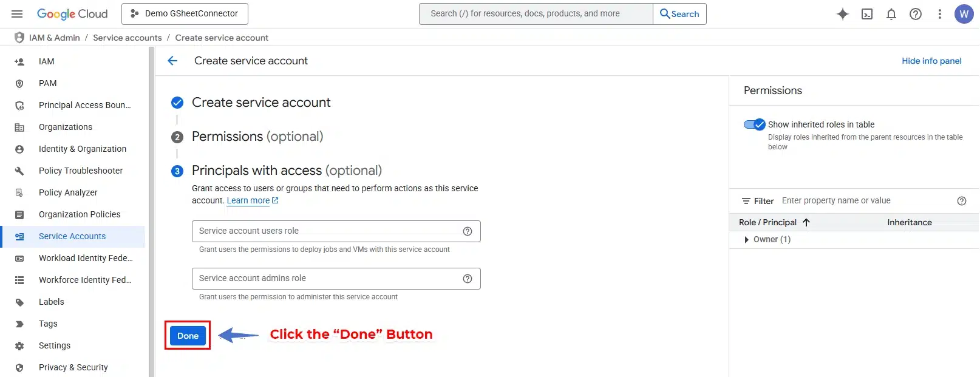
Task: Open the Gemini AI sparkle icon
Action: (x=842, y=14)
